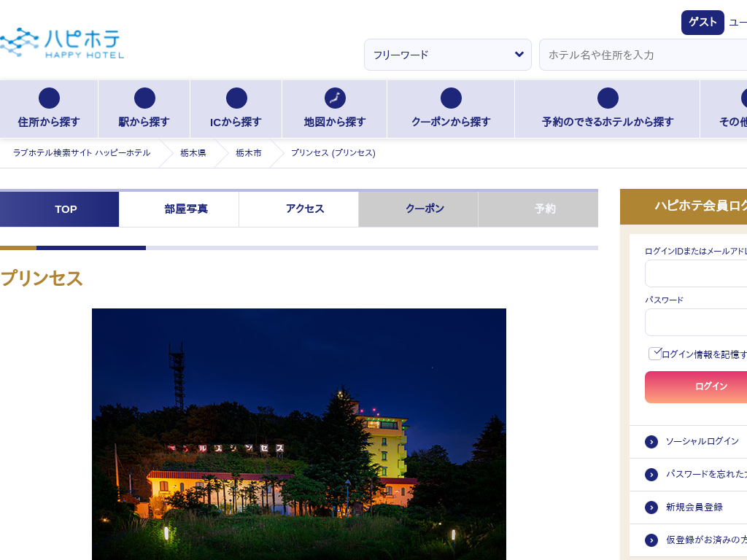
Task: Open 予約のできるホテルから探す navigation item
Action: 608,109
